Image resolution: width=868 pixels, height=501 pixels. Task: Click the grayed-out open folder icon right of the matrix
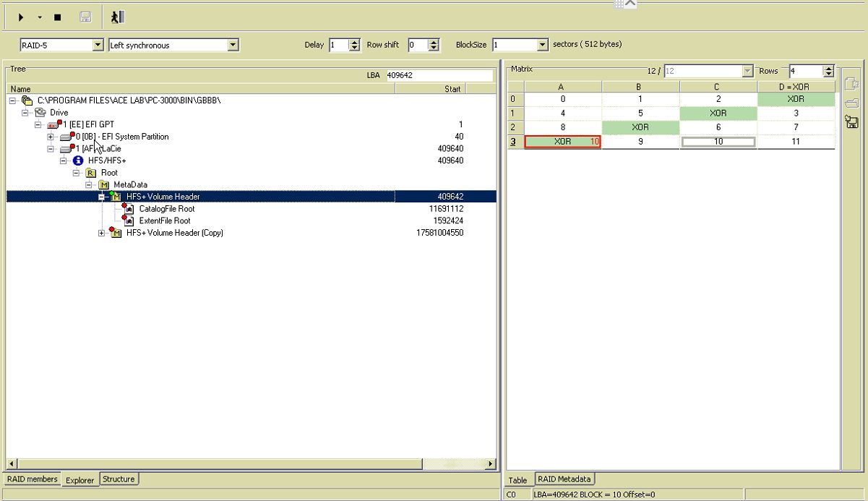tap(851, 103)
